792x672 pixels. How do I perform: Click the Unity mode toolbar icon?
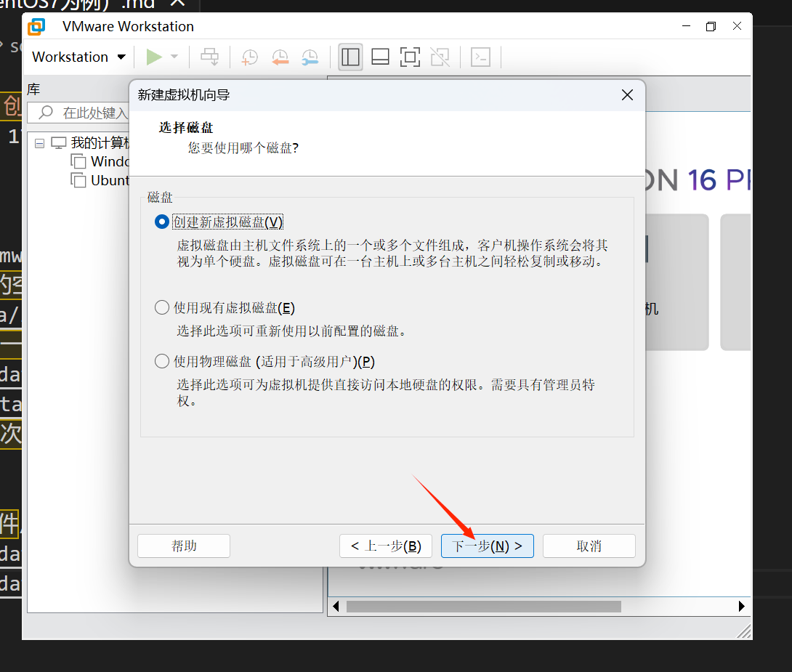point(440,57)
